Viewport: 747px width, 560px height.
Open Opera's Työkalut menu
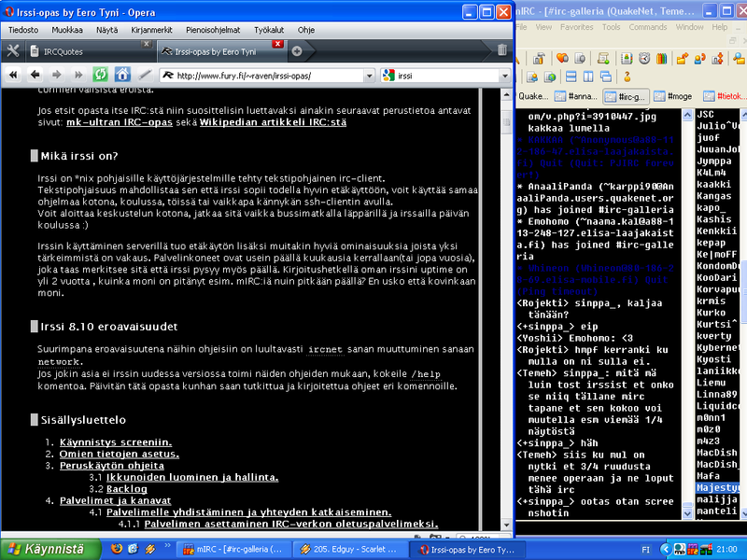pos(269,30)
